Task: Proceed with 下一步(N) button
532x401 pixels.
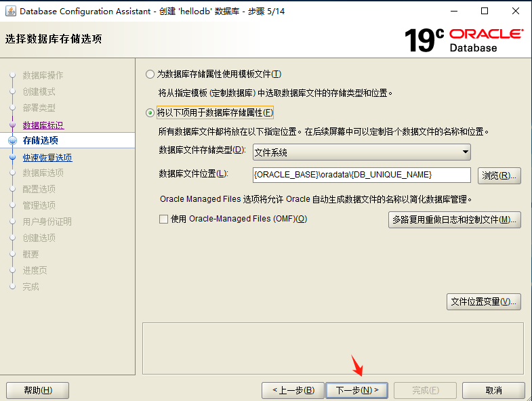Action: (x=357, y=390)
